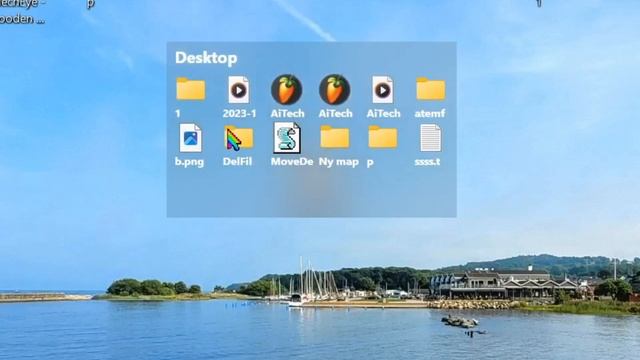Select the AiTech media file with play symbol
Image resolution: width=640 pixels, height=360 pixels.
coord(382,89)
